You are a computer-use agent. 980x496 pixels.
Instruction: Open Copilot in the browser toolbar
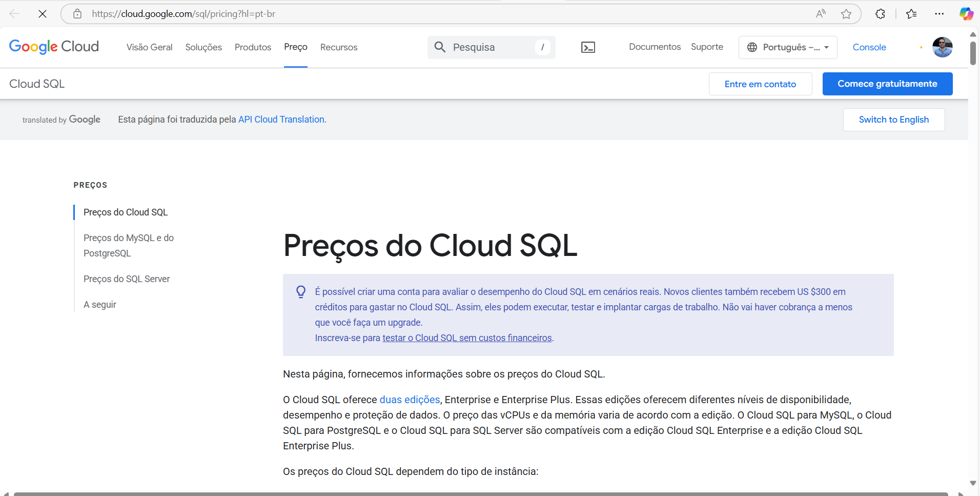click(966, 14)
